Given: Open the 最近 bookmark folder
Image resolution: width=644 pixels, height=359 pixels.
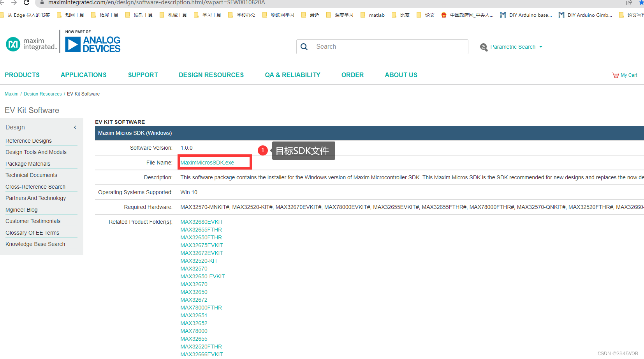Looking at the screenshot, I should [310, 15].
